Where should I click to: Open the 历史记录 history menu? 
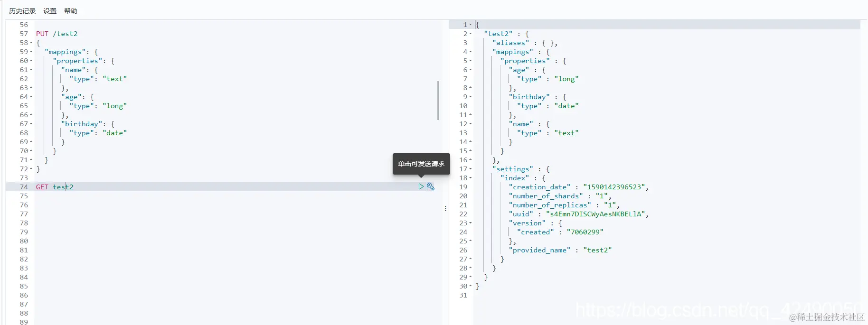pos(22,11)
